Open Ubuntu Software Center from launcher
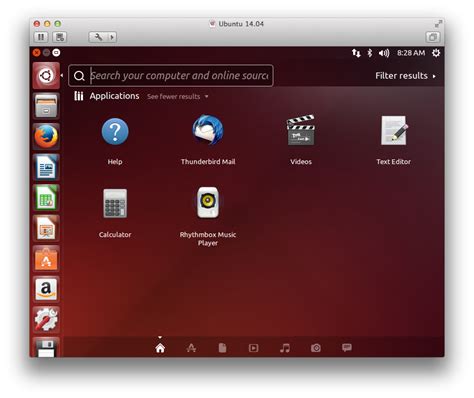The height and width of the screenshot is (398, 474). click(46, 259)
